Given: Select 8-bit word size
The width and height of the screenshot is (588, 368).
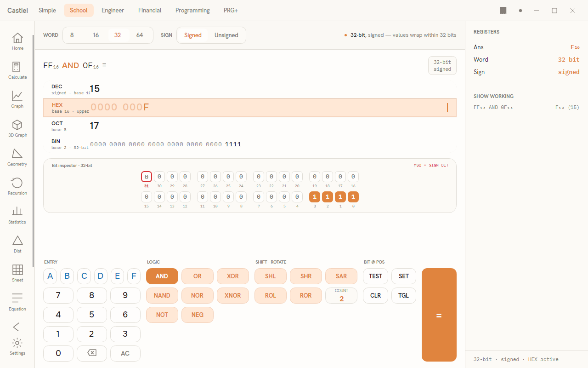Looking at the screenshot, I should click(x=72, y=35).
